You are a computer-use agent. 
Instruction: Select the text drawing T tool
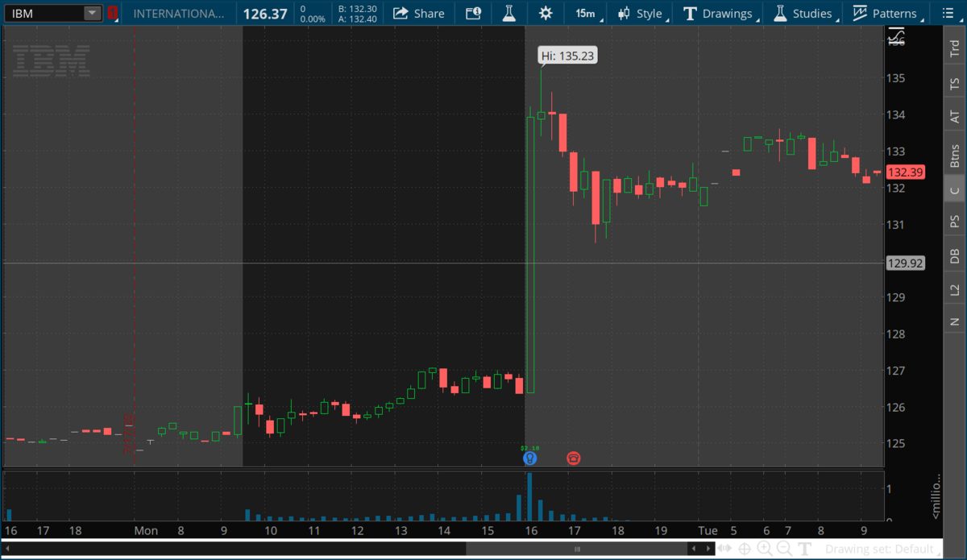click(804, 549)
